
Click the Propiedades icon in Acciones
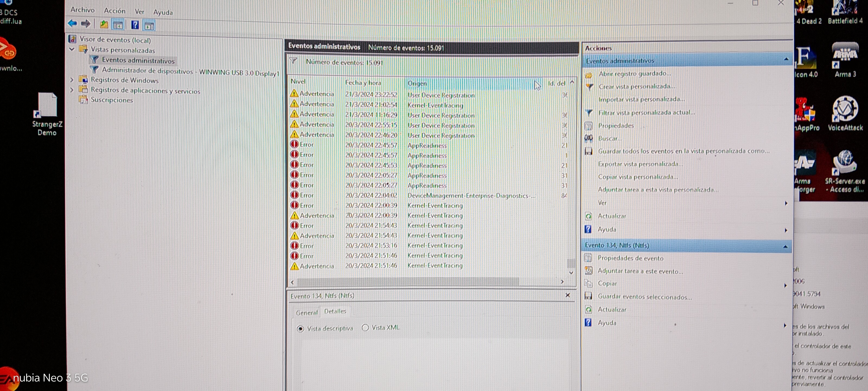(x=588, y=126)
